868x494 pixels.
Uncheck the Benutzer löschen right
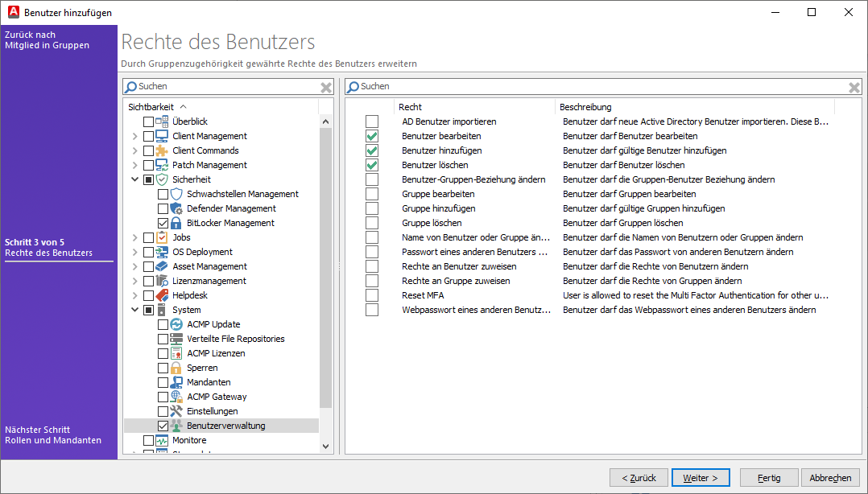tap(372, 164)
